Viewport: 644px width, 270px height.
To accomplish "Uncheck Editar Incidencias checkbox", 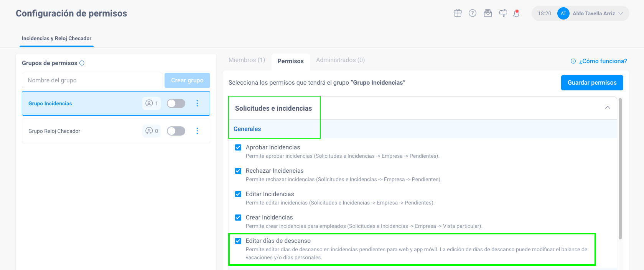I will pyautogui.click(x=238, y=194).
